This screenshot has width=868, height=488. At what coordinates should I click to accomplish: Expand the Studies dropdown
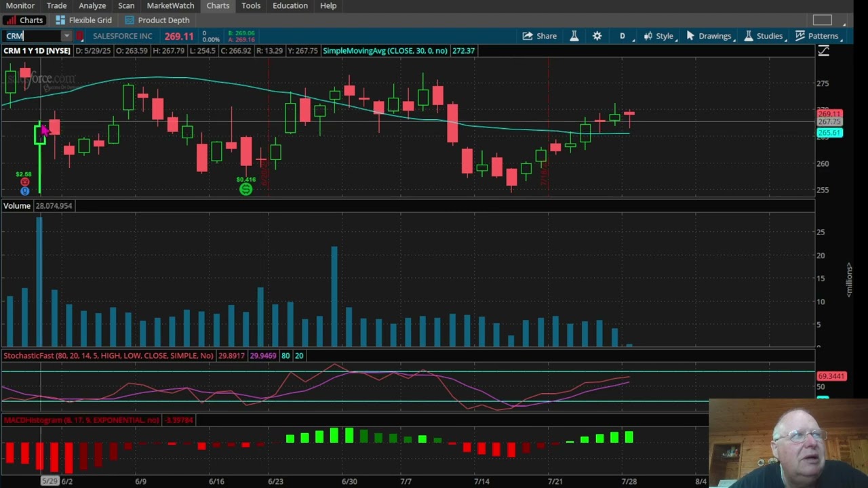click(x=764, y=36)
